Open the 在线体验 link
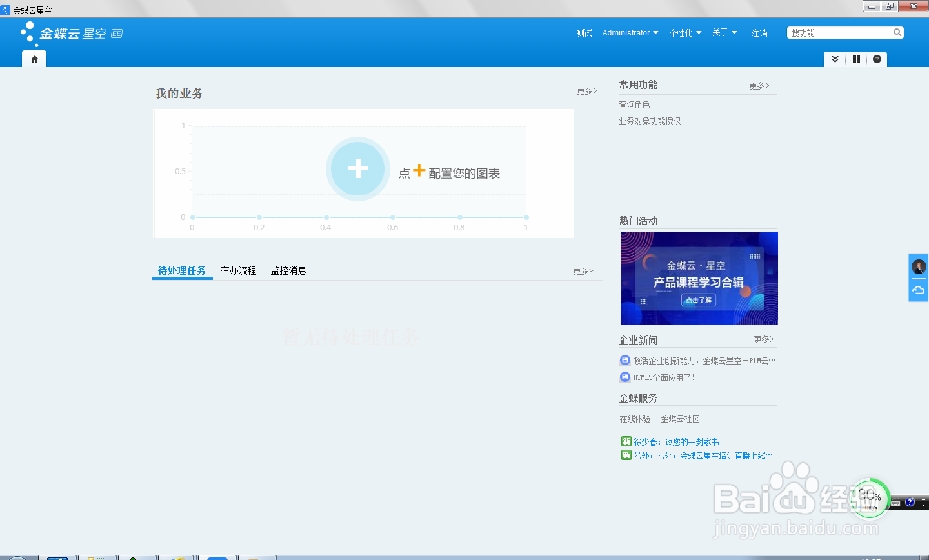This screenshot has width=929, height=560. (635, 419)
